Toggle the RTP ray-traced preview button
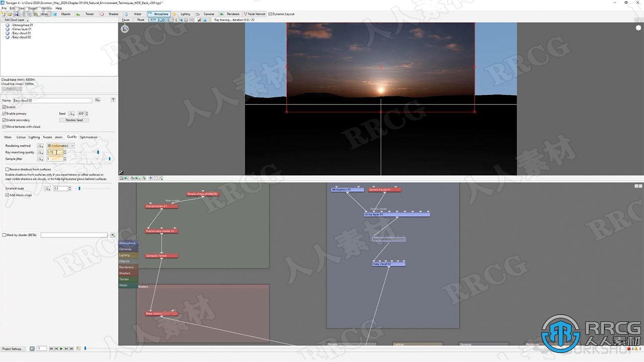The image size is (644, 362). (153, 20)
